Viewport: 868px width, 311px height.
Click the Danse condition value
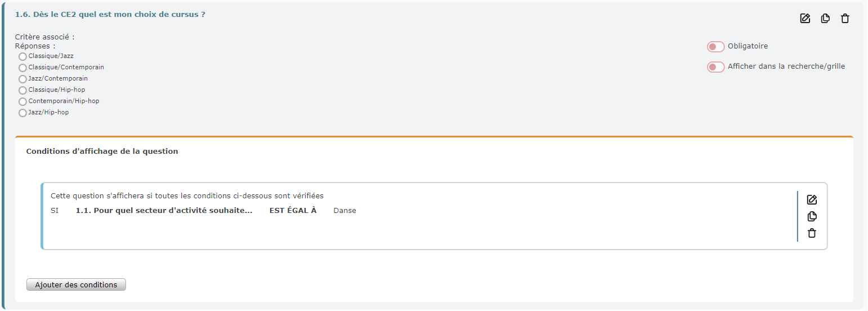344,211
